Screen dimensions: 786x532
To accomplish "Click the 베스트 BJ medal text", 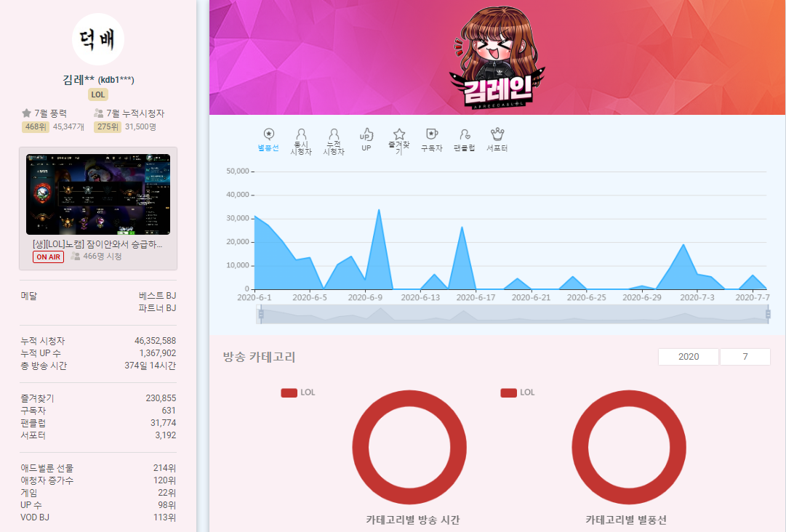I will [157, 296].
